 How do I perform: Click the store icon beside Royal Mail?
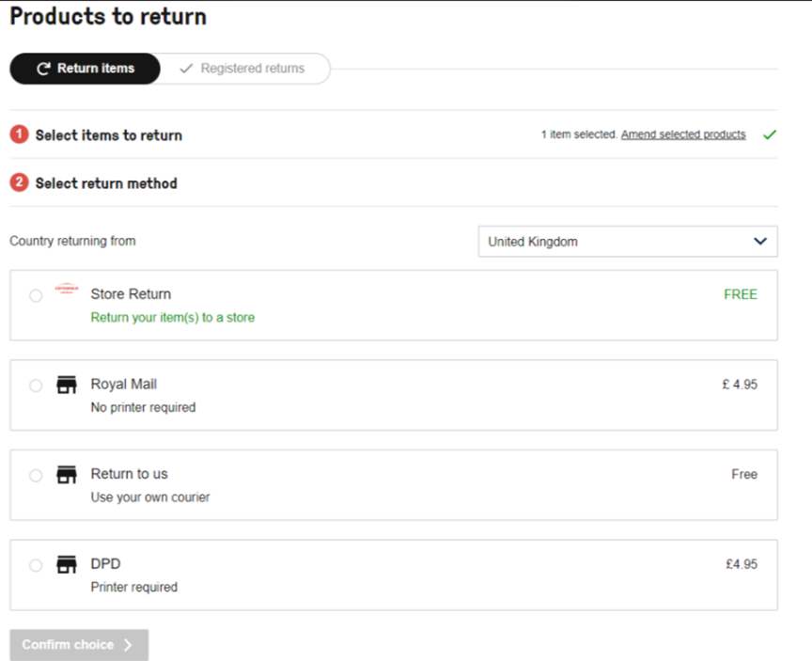(67, 385)
